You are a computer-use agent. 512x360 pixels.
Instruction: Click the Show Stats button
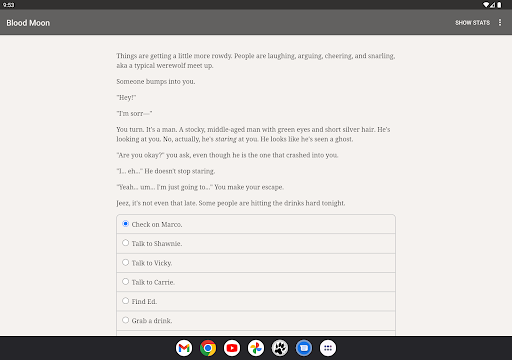[x=473, y=23]
